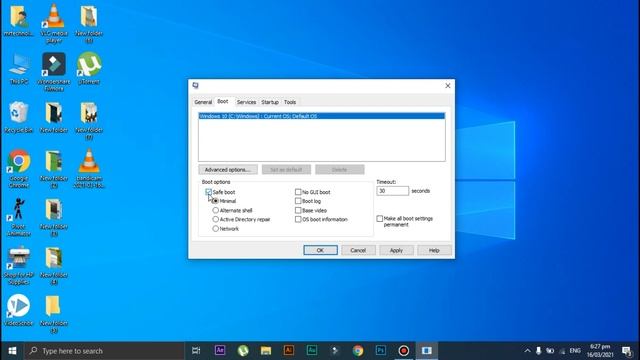Uncheck the Safe boot checkbox
The image size is (640, 360).
(209, 192)
